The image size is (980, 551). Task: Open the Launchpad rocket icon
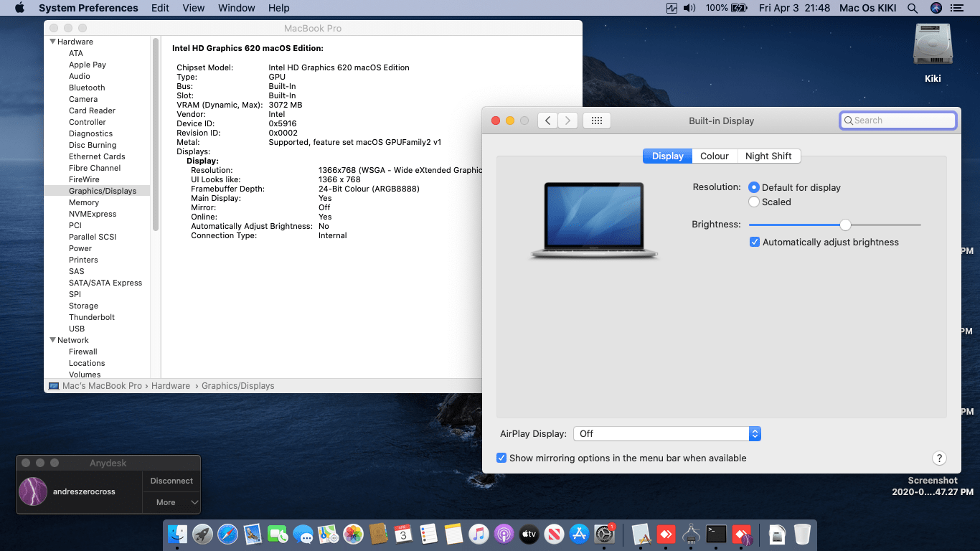[202, 534]
